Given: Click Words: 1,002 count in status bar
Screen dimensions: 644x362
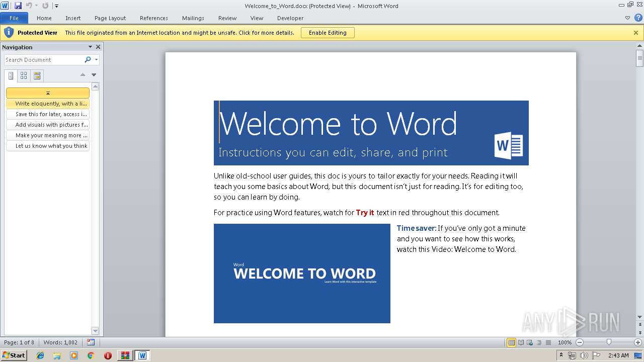Looking at the screenshot, I should (x=60, y=342).
